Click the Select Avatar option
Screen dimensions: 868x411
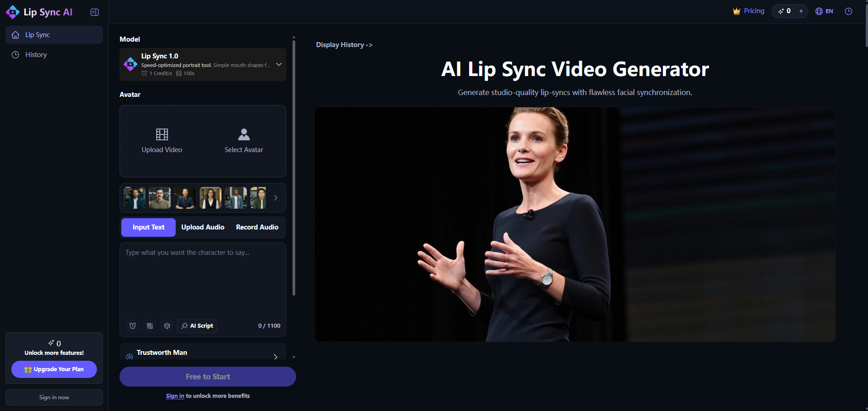tap(244, 141)
